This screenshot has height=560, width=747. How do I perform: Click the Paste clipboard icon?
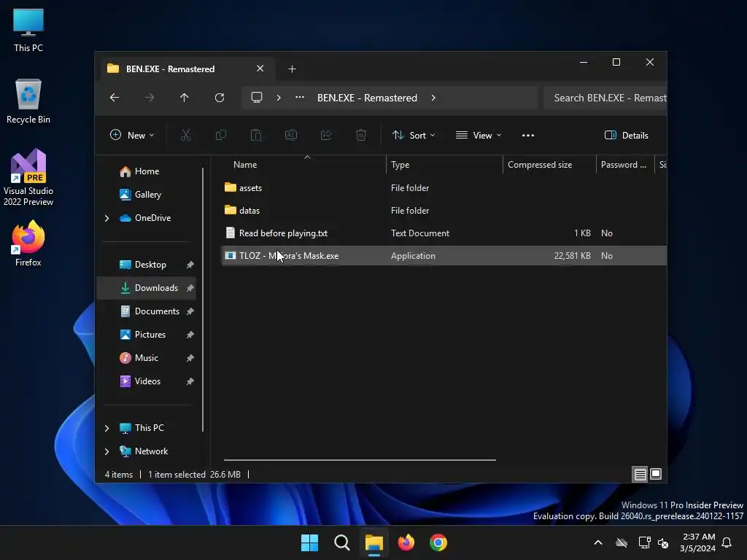pyautogui.click(x=256, y=135)
